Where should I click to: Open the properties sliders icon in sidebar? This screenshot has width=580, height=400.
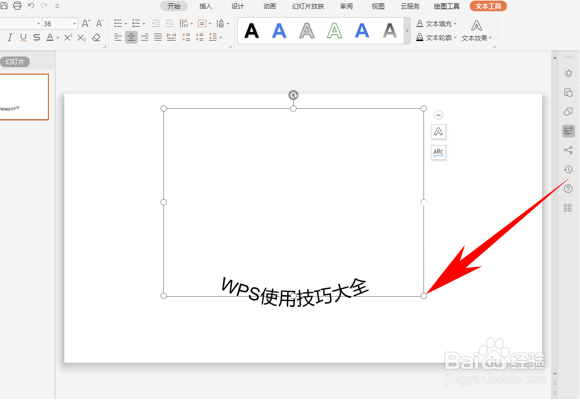click(568, 131)
